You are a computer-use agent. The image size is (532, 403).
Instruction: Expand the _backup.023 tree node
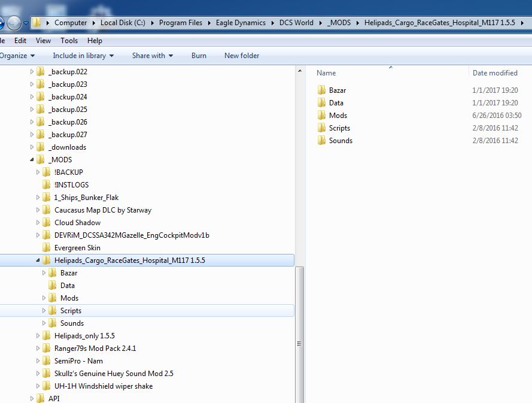(32, 84)
